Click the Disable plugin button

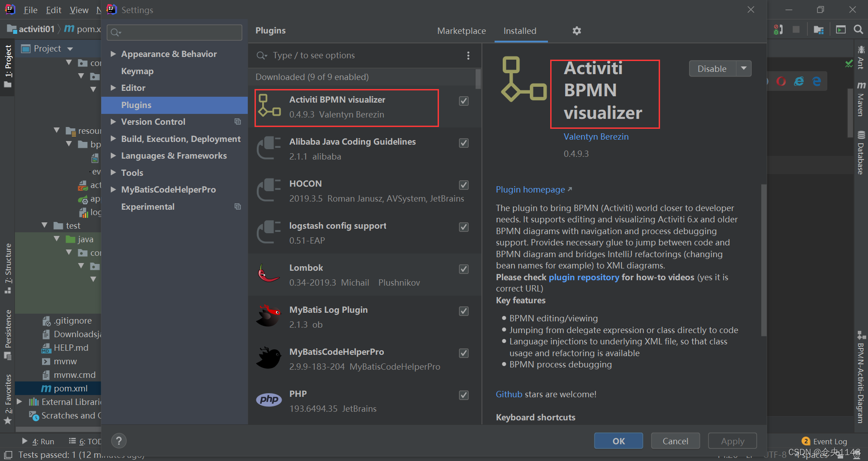click(x=712, y=69)
